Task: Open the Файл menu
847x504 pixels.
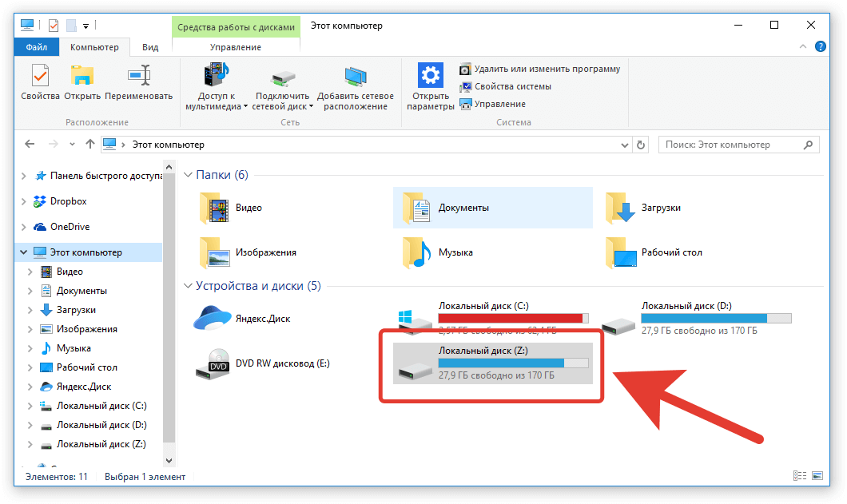Action: pyautogui.click(x=36, y=47)
